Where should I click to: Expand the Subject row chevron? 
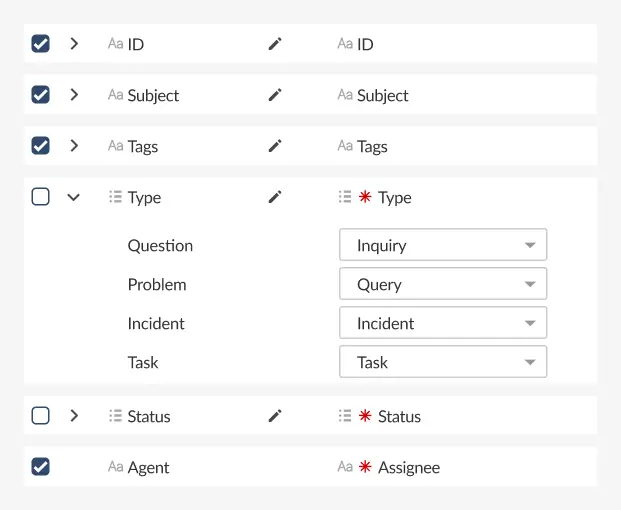tap(73, 95)
